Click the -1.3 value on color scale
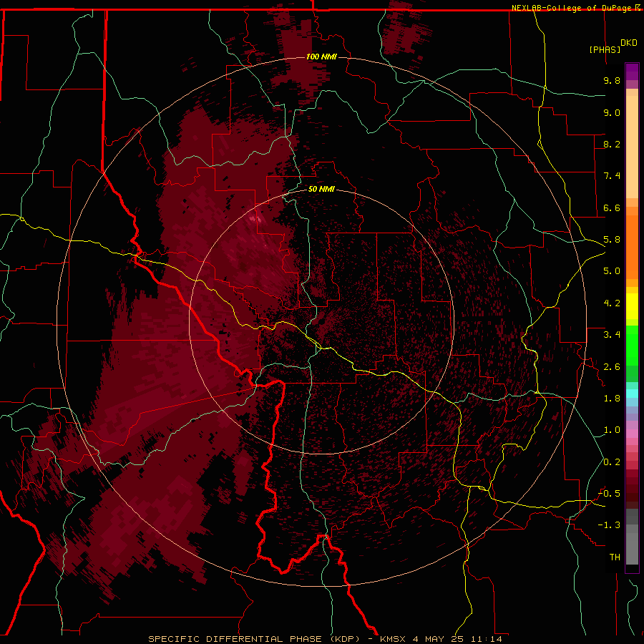The width and height of the screenshot is (644, 644). click(609, 525)
